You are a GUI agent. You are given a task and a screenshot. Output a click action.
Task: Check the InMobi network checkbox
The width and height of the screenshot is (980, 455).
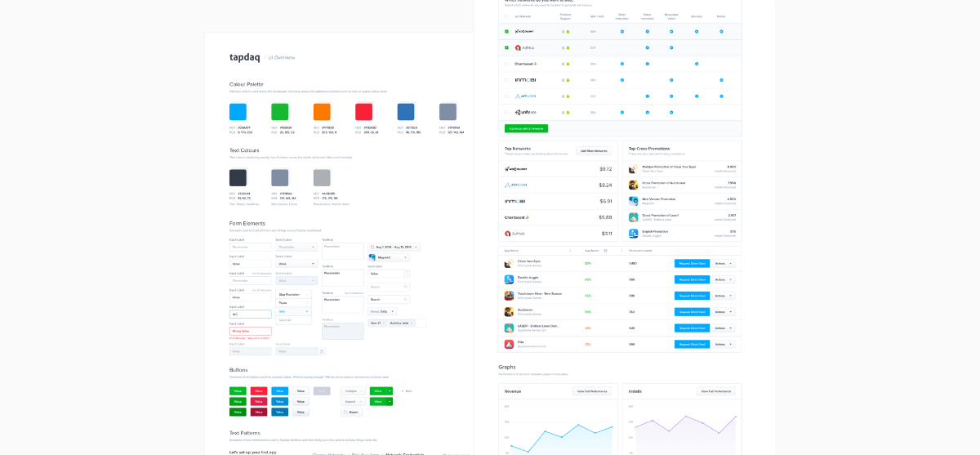pyautogui.click(x=506, y=80)
